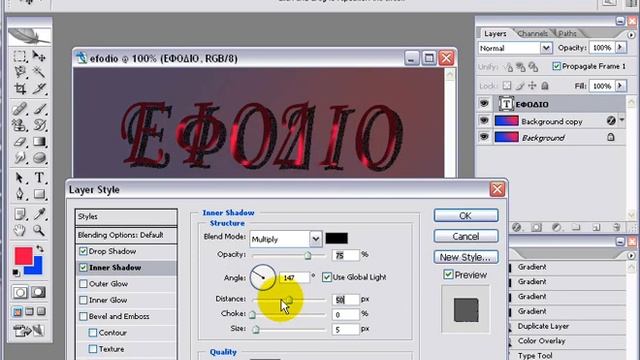This screenshot has height=360, width=640.
Task: Select the Gradient tool
Action: (39, 142)
